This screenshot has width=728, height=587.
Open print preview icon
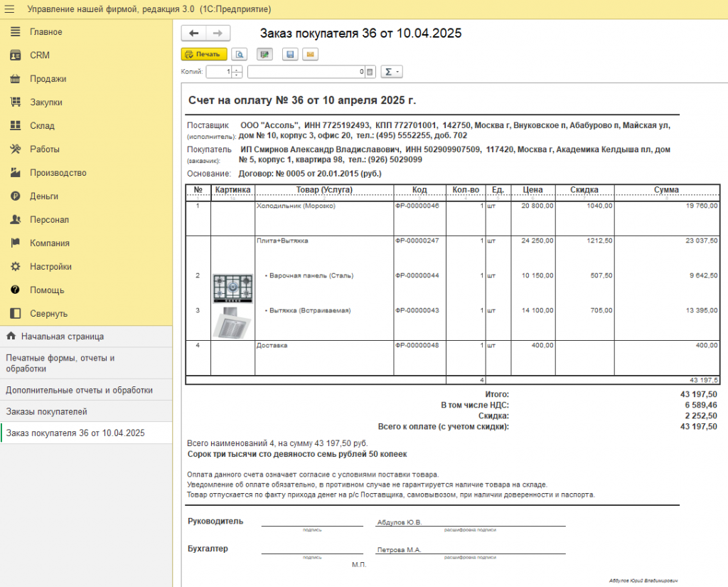(239, 54)
